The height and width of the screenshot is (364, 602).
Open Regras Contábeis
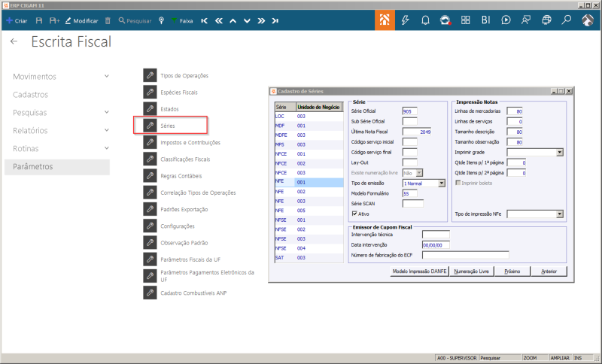173,176
